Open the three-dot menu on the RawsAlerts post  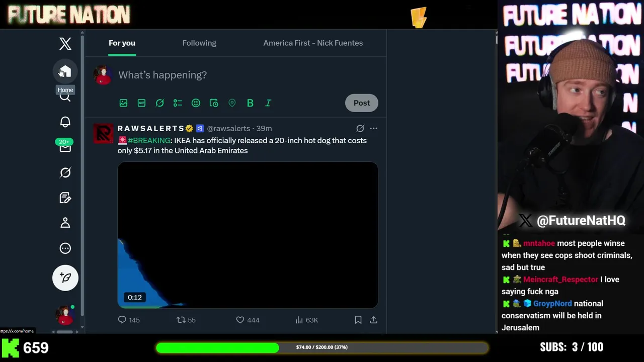pos(373,128)
